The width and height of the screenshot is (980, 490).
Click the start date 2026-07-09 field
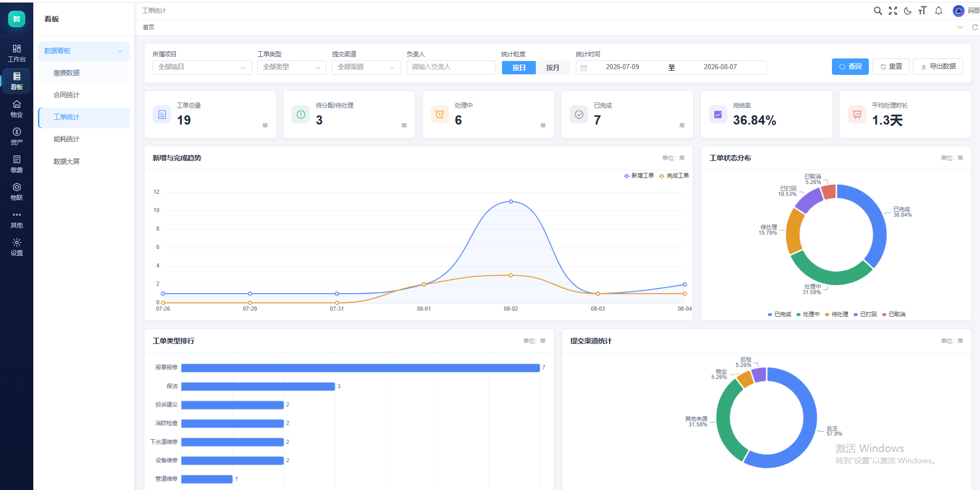point(622,67)
